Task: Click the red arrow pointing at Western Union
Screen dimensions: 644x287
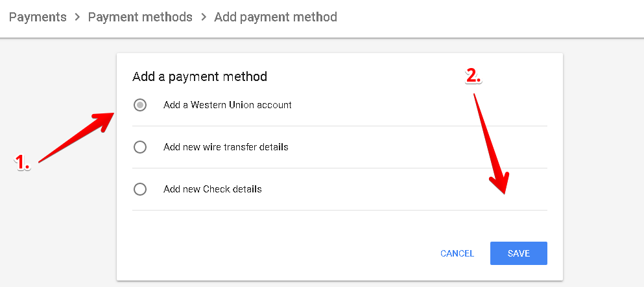Action: pyautogui.click(x=76, y=137)
